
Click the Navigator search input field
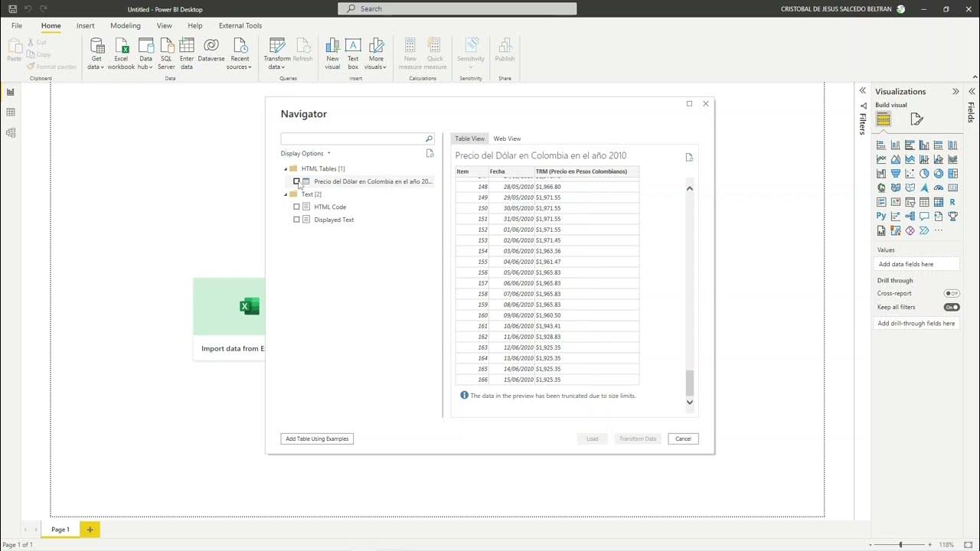[x=358, y=139]
